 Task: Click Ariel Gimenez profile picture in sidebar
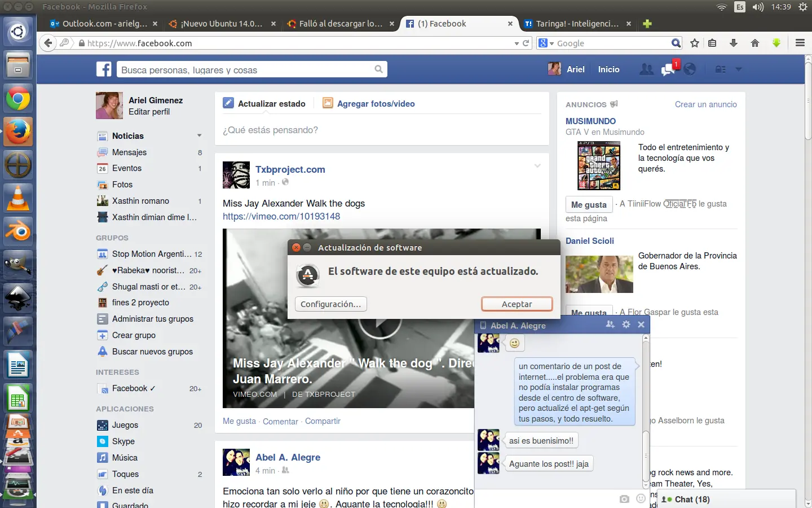[x=109, y=106]
